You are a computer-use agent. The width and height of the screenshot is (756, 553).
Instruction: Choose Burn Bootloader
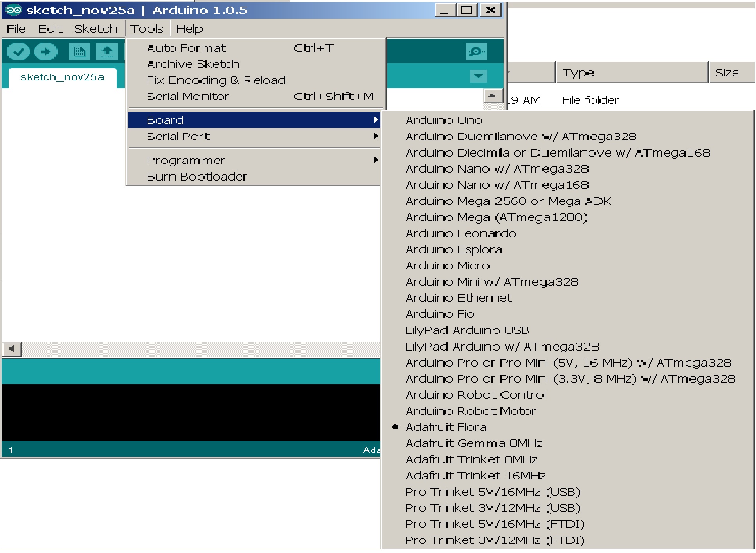(x=254, y=176)
